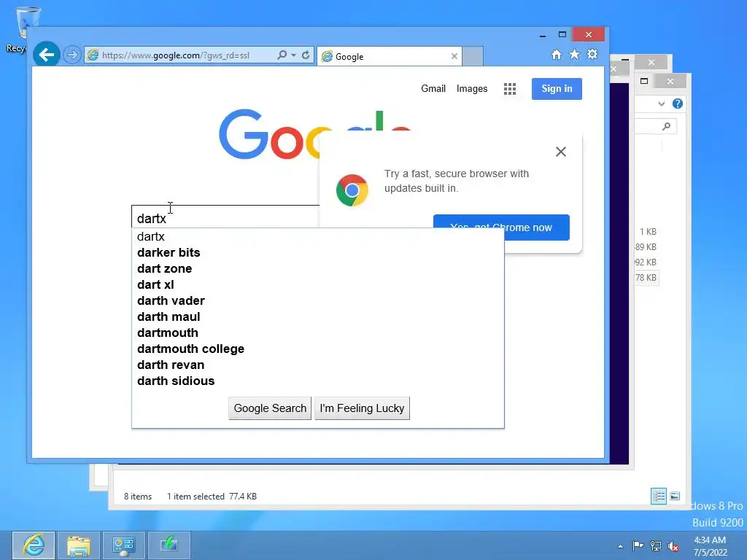The width and height of the screenshot is (747, 560).
Task: Open Action Center flag icon
Action: (638, 545)
